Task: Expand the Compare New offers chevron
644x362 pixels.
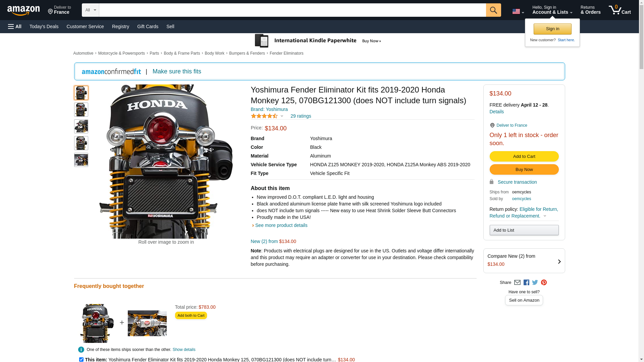Action: (559, 261)
